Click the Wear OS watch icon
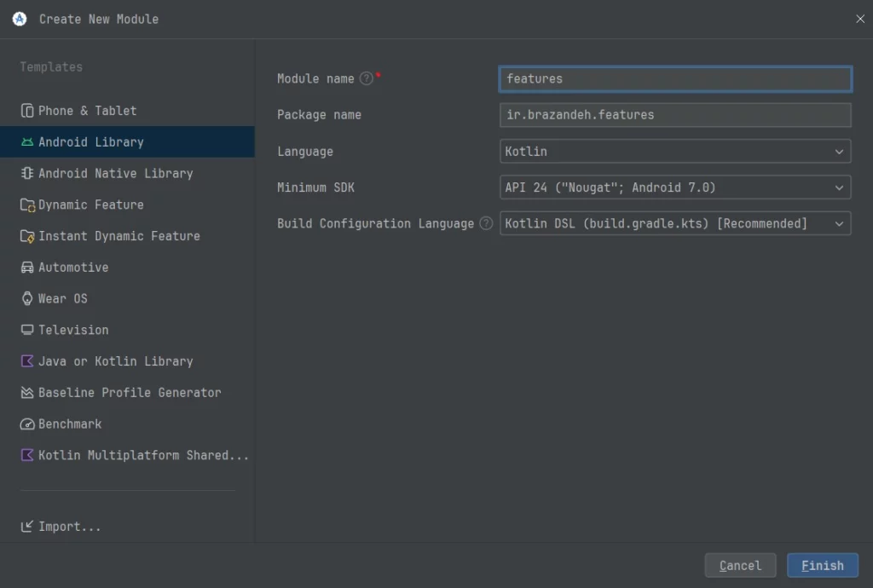873x588 pixels. pyautogui.click(x=27, y=299)
